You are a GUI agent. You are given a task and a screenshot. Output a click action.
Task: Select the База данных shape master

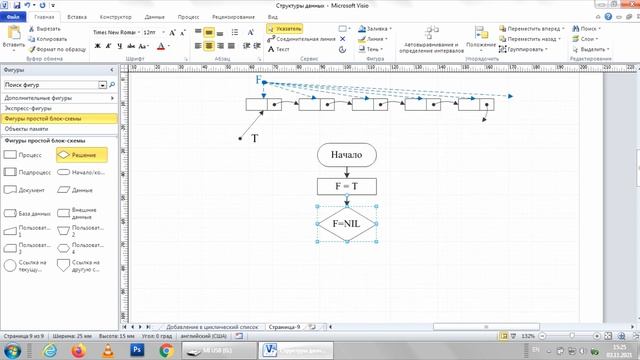(x=27, y=213)
